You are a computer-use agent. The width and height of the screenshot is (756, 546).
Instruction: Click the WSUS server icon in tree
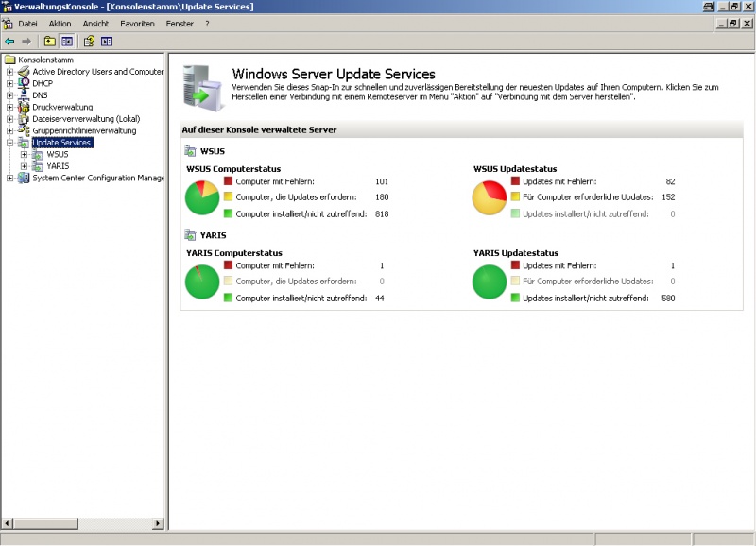coord(38,154)
